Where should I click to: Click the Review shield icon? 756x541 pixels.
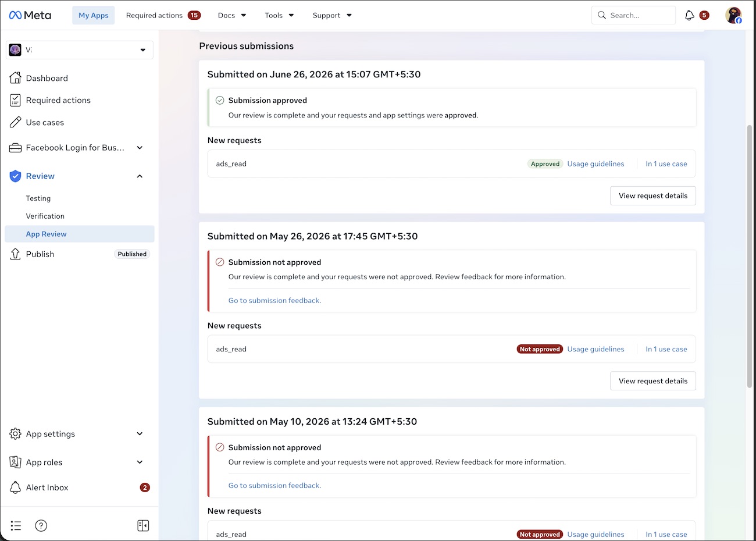click(x=16, y=176)
